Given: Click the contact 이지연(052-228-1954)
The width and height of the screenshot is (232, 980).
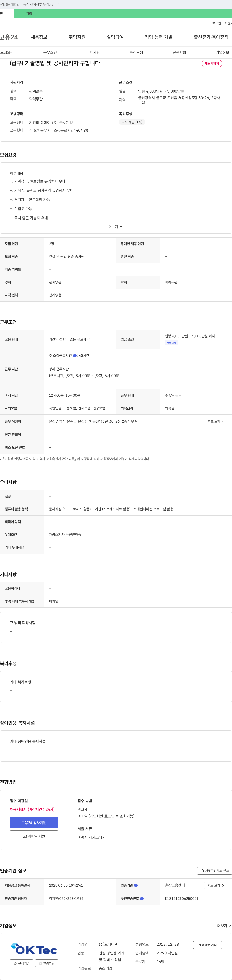Looking at the screenshot, I should (x=67, y=899).
